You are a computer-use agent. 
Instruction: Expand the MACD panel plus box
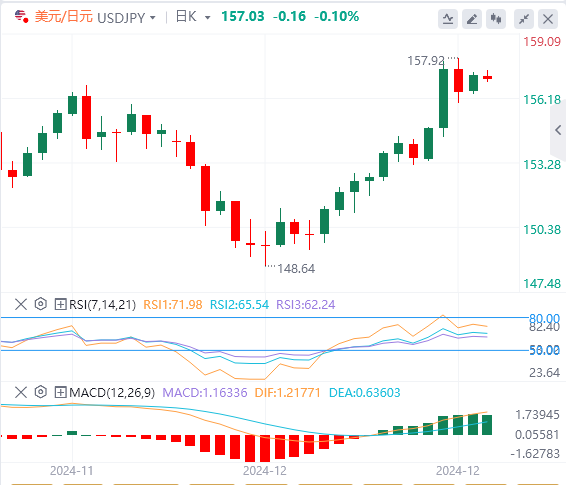(60, 392)
